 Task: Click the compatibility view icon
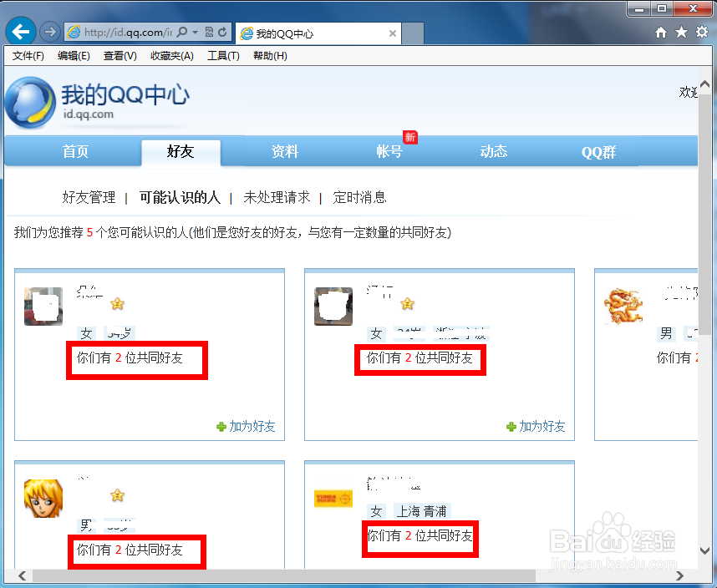[210, 32]
